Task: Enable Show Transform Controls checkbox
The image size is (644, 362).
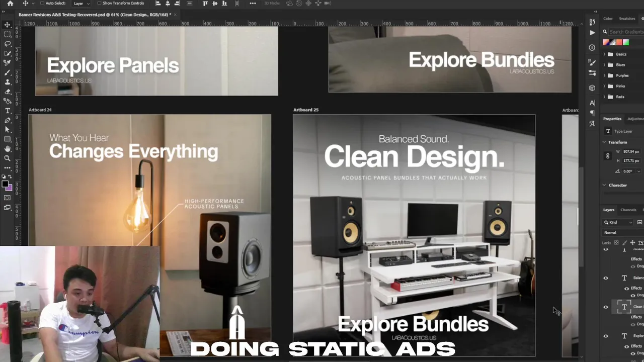Action: click(x=99, y=4)
